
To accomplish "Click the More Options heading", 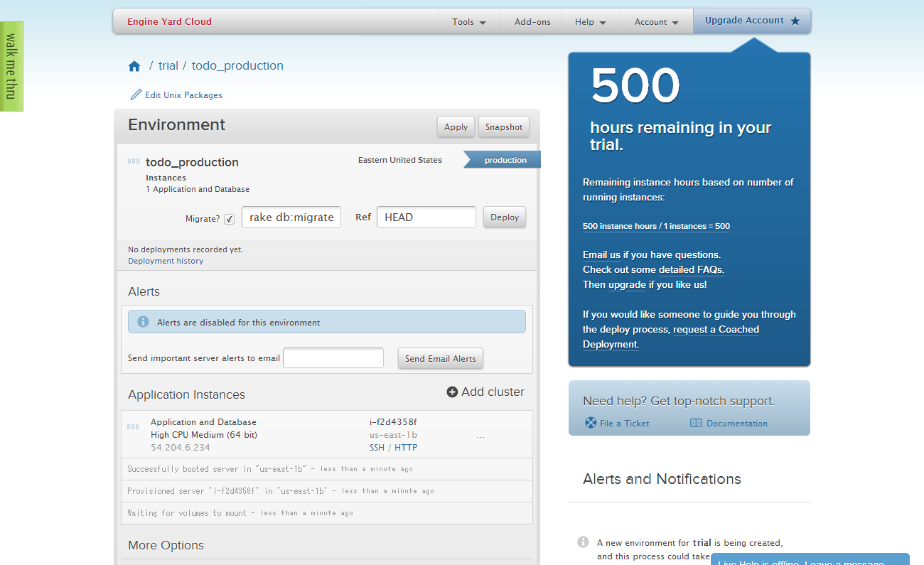I will point(166,545).
